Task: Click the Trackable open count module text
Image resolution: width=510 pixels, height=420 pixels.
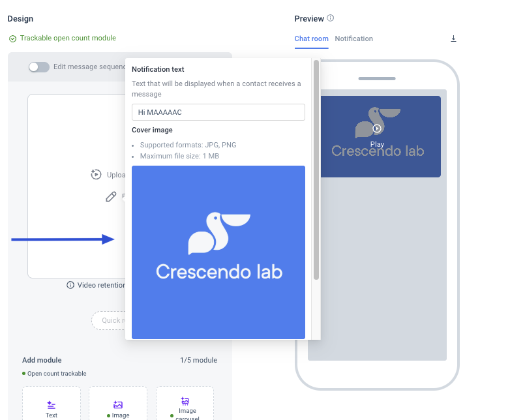Action: [x=68, y=38]
